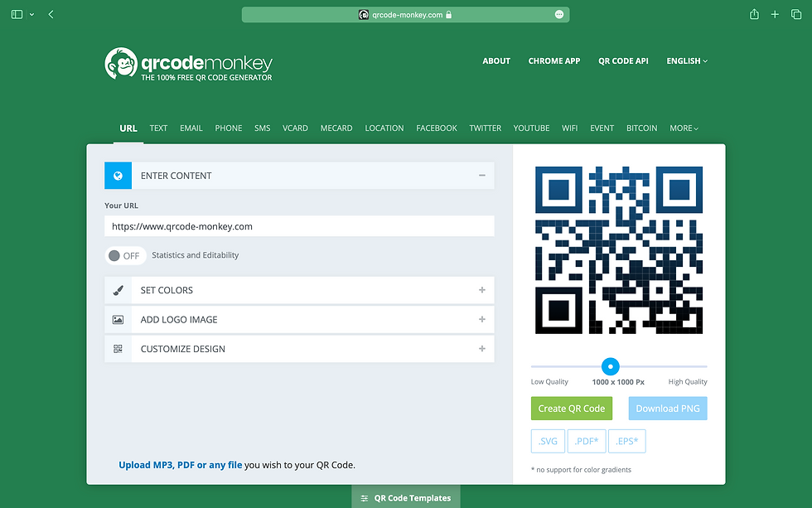Switch to the BITCOIN tab
This screenshot has height=508, width=812.
click(x=641, y=128)
